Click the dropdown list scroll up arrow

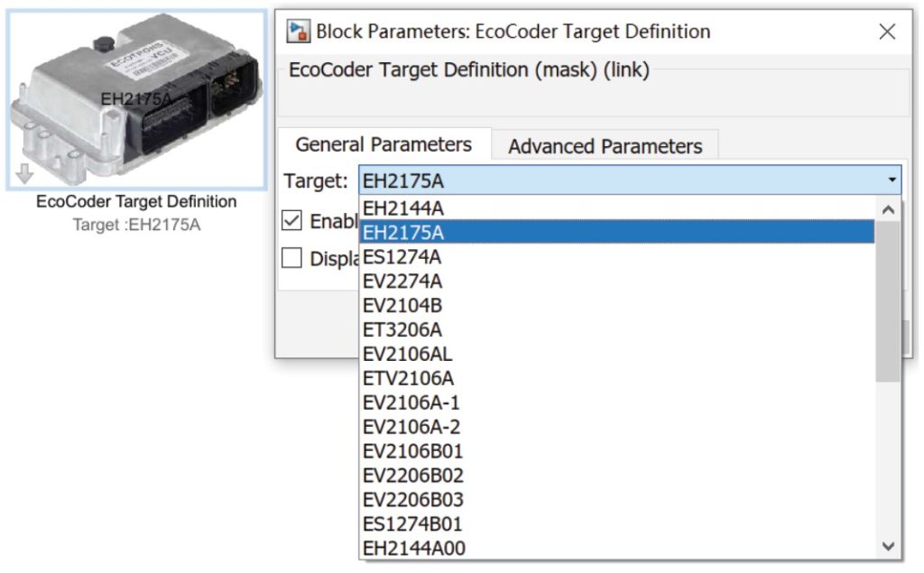coord(888,209)
